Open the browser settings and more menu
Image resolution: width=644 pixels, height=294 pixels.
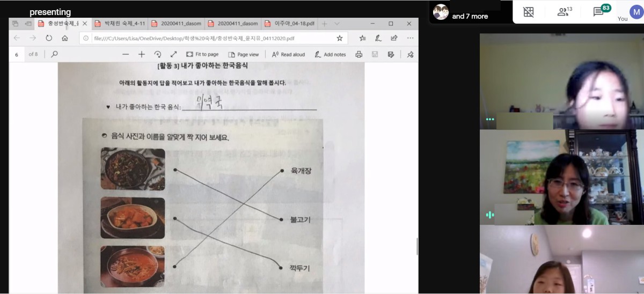[410, 38]
